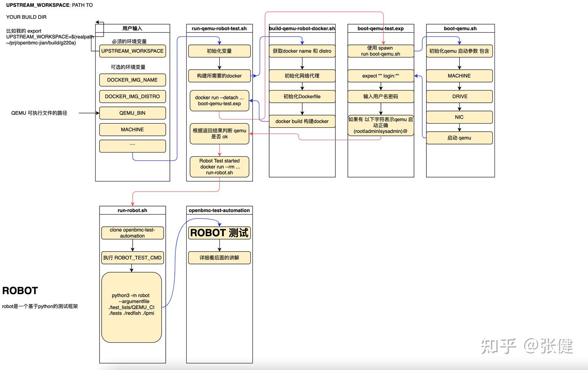588x370 pixels.
Task: Select docker run --detach boot-qemu-test.exp box
Action: (x=219, y=101)
